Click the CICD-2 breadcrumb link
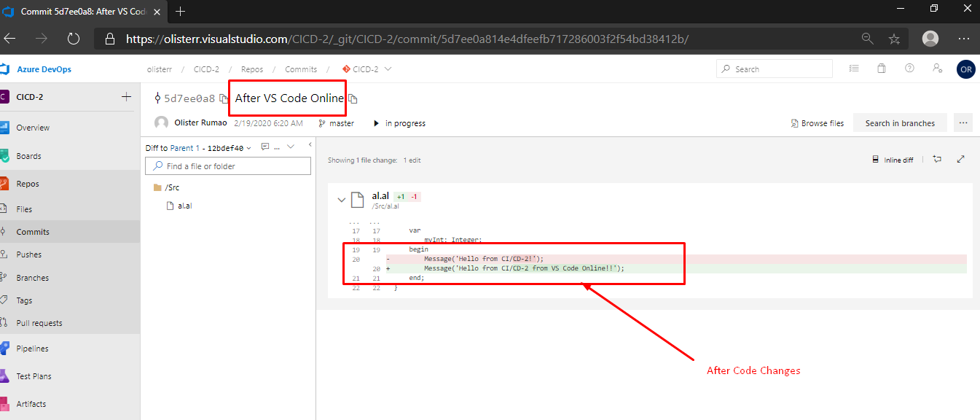 coord(206,69)
